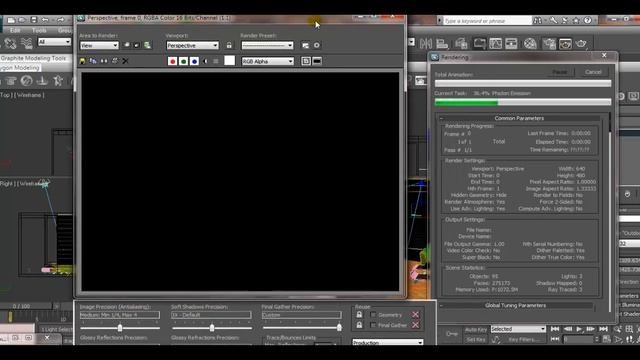Click the Edit Region icon
The height and width of the screenshot is (360, 640).
click(x=127, y=45)
